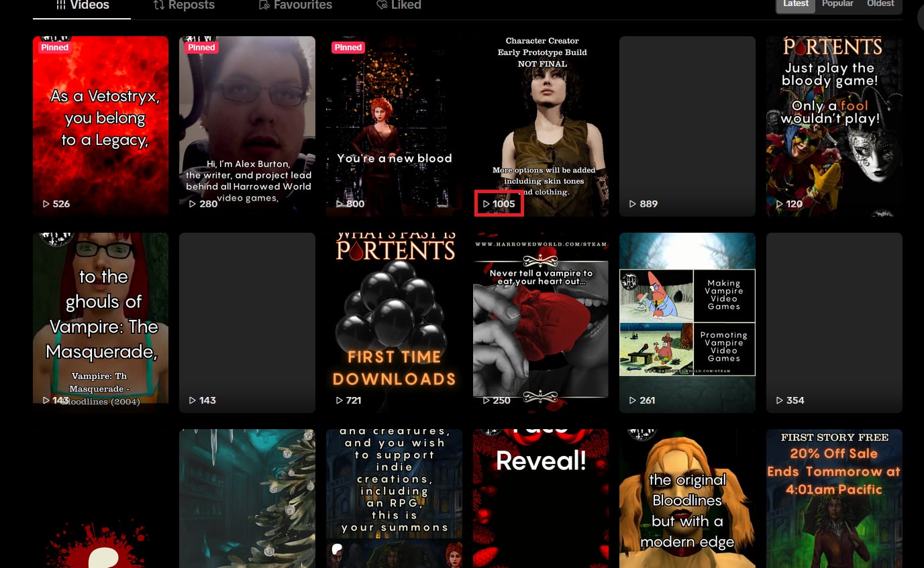Tap the play icon beside 800 views

pos(340,204)
